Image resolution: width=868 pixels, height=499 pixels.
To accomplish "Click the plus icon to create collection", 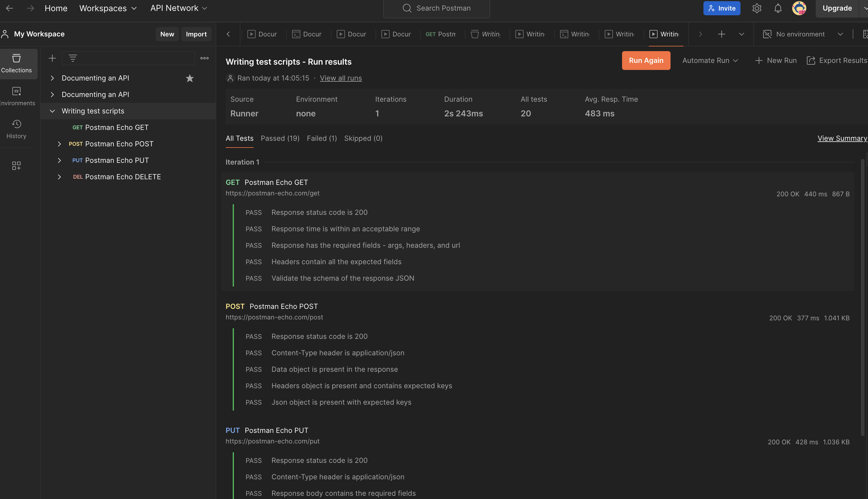I will click(x=52, y=58).
